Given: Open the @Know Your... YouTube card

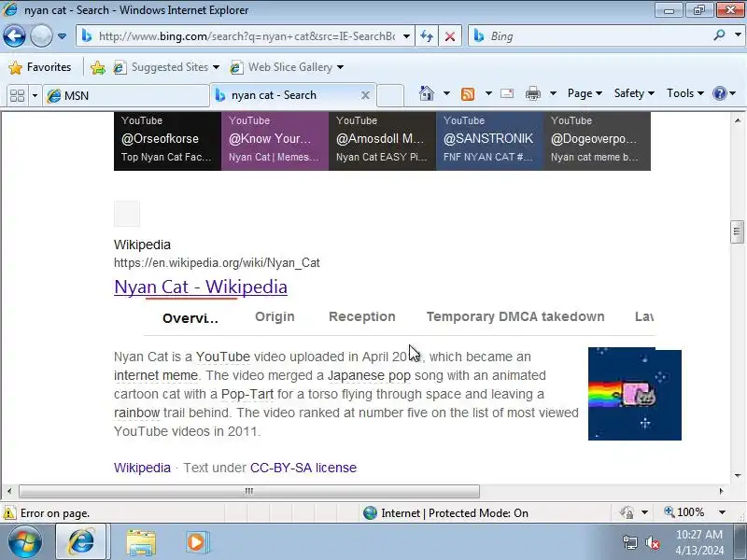Looking at the screenshot, I should [x=275, y=141].
